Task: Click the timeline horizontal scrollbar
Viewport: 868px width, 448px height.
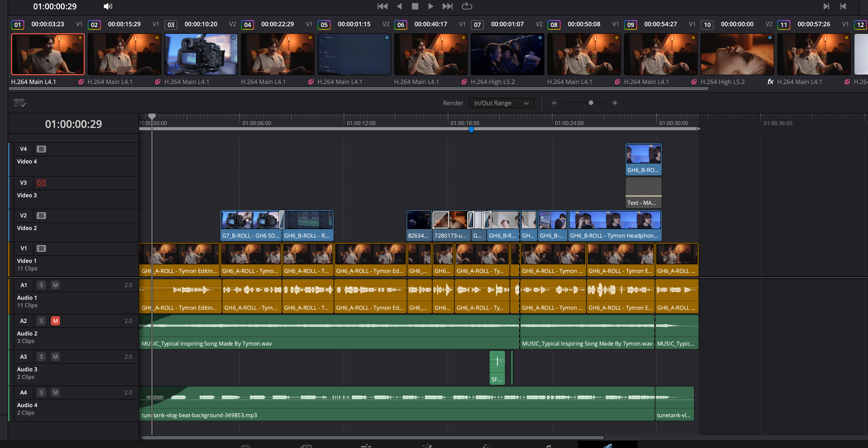Action: pos(372,438)
